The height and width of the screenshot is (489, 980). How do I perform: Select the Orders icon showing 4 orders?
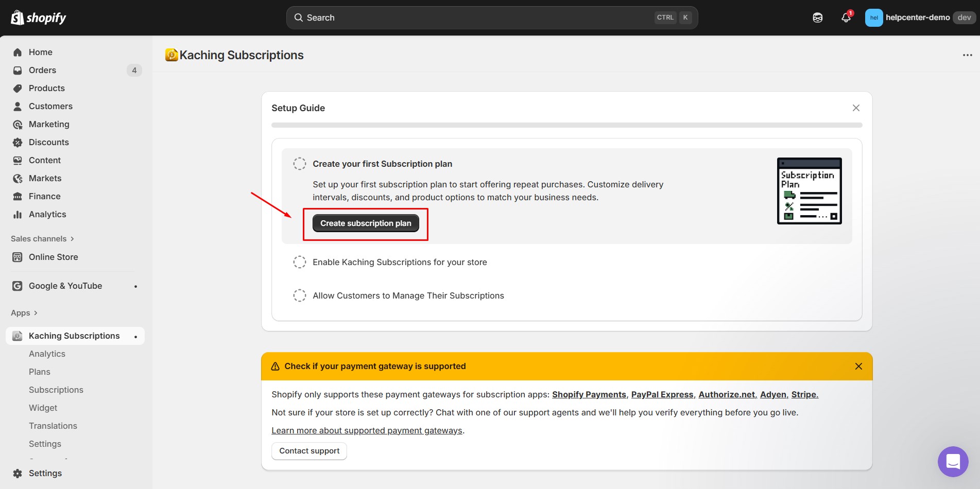pyautogui.click(x=18, y=70)
